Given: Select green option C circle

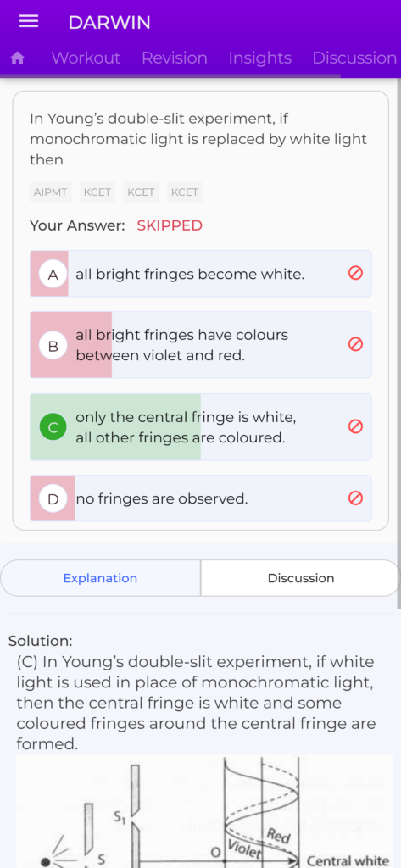Looking at the screenshot, I should click(53, 427).
